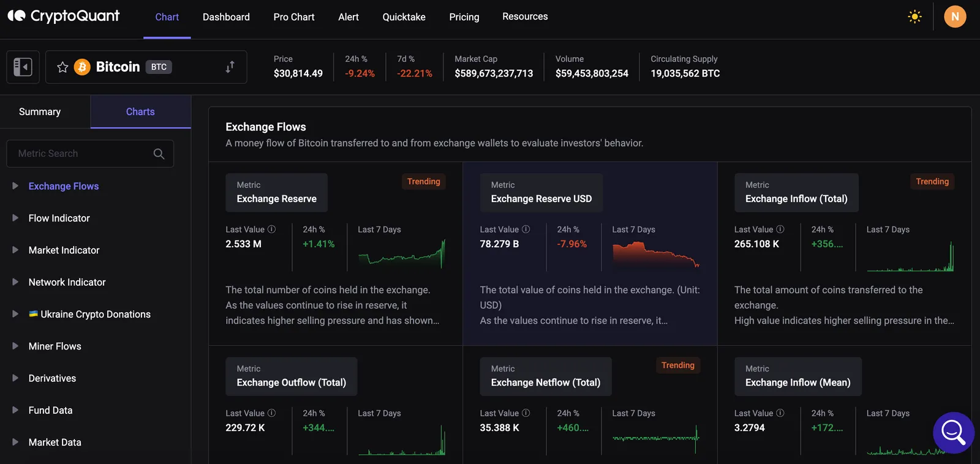Click Exchange Reserve 7-day sparkline chart
This screenshot has width=980, height=464.
[x=402, y=254]
